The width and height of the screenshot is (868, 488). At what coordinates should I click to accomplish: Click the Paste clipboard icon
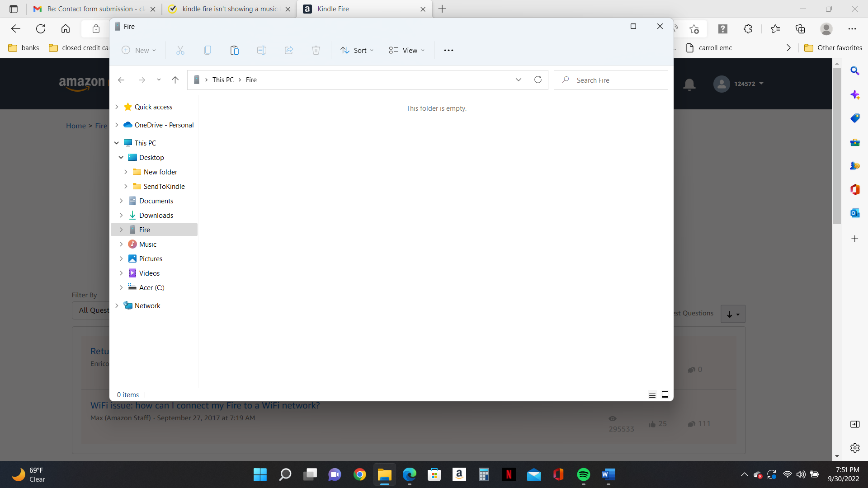click(x=234, y=50)
